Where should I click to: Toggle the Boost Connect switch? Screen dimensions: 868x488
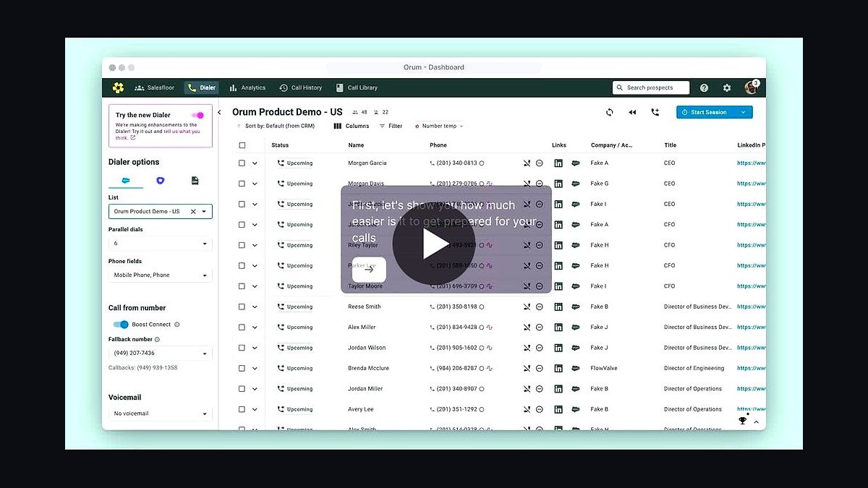click(121, 325)
